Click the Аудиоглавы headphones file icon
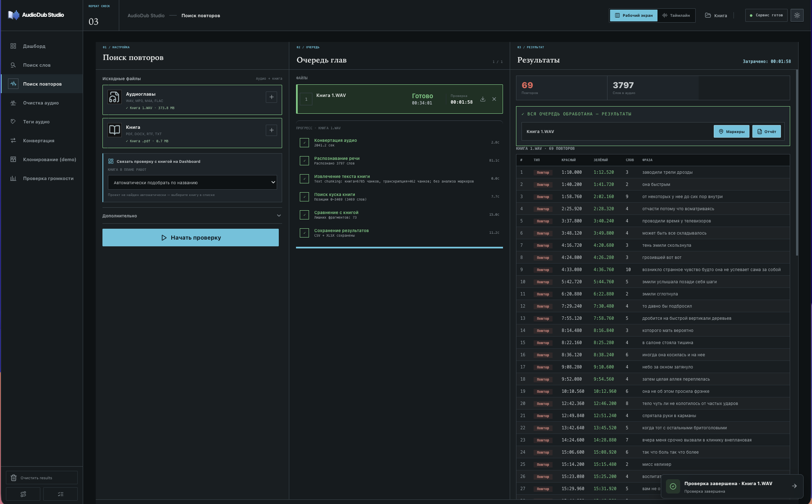 point(115,97)
